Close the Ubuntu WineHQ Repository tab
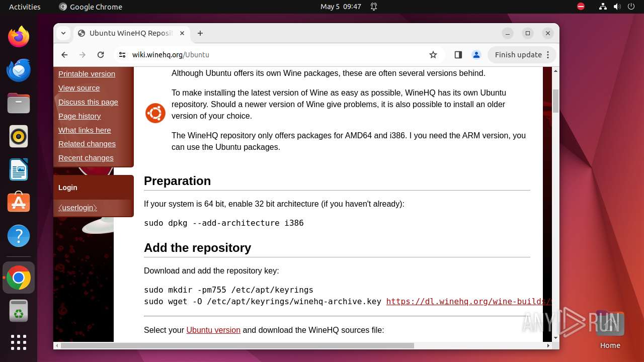 coord(182,33)
